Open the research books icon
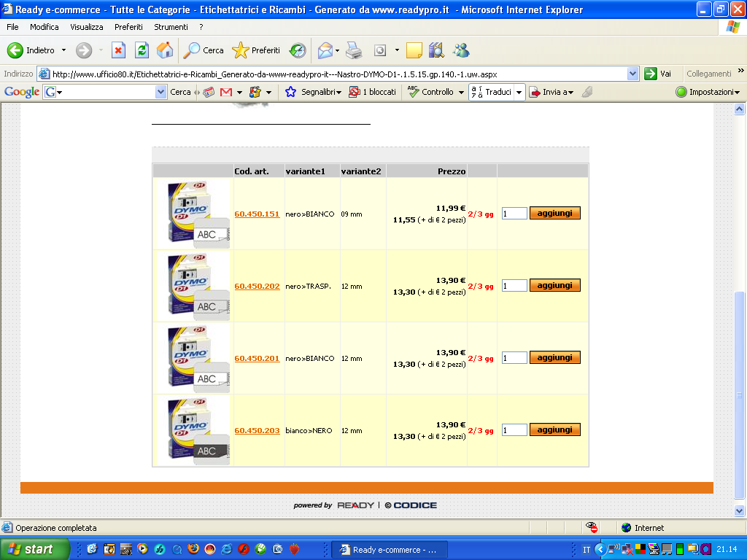The image size is (747, 560). [x=436, y=50]
